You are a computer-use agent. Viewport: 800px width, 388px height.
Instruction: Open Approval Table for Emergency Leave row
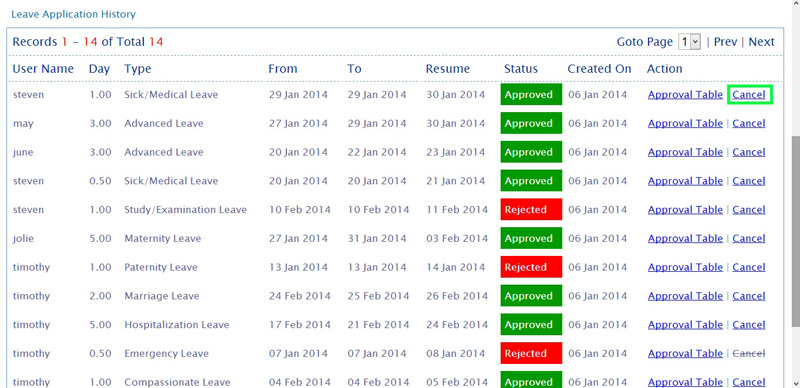pyautogui.click(x=685, y=353)
